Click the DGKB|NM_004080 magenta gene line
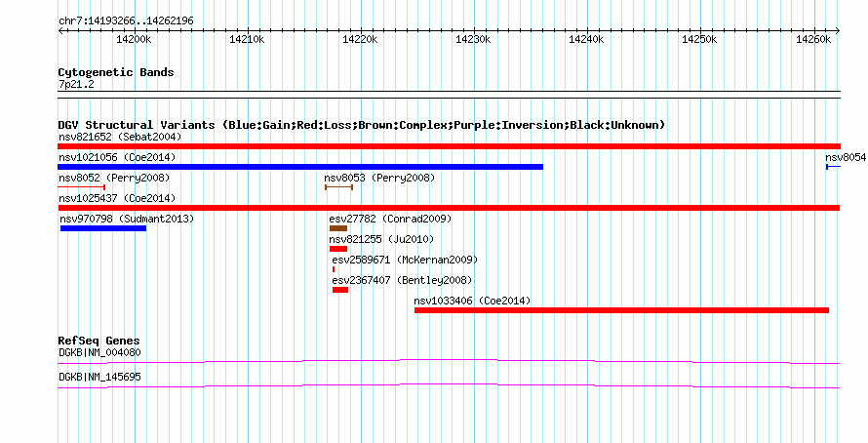 pyautogui.click(x=449, y=361)
